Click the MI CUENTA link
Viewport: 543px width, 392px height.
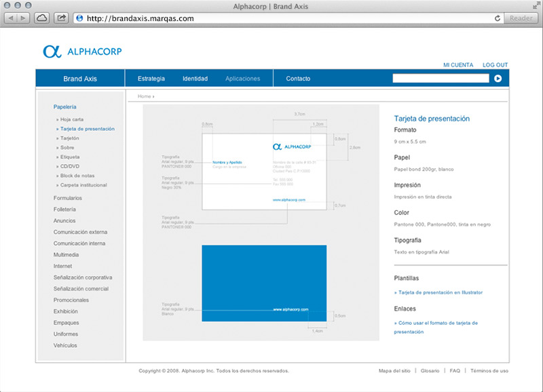click(458, 65)
